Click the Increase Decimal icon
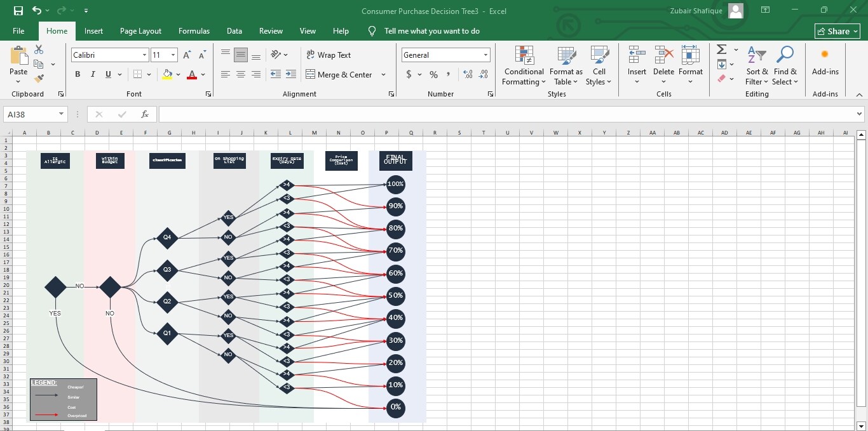 click(468, 74)
